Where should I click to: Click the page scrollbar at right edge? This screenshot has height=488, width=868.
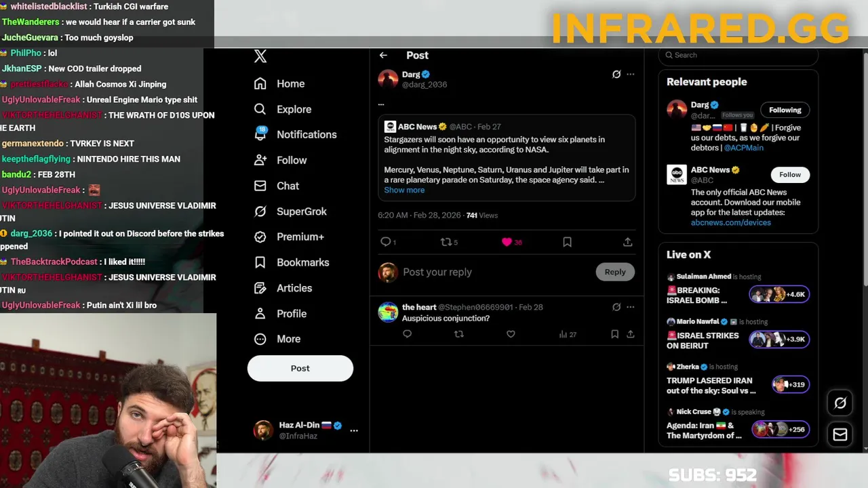pos(865,169)
